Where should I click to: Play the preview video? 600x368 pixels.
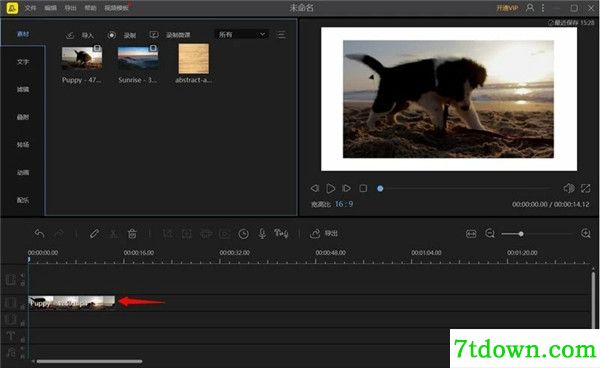[x=331, y=188]
